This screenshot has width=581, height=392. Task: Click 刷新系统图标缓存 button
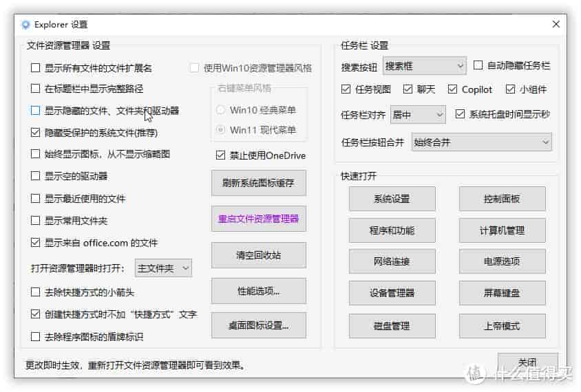pos(259,182)
